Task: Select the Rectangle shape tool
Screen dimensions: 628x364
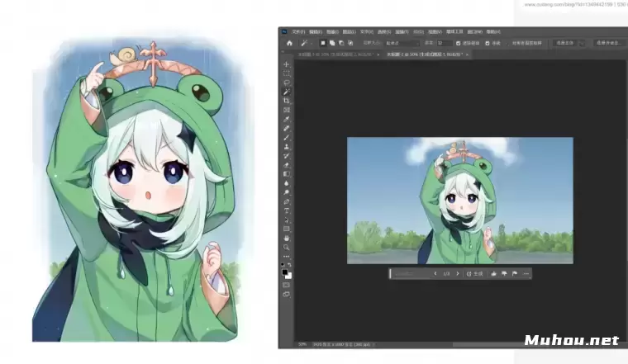Action: [x=287, y=229]
